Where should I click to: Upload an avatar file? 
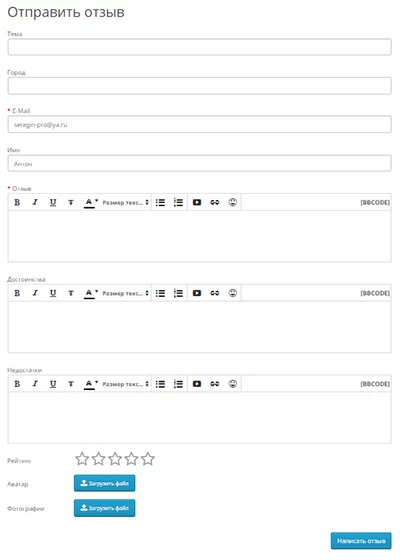click(x=105, y=483)
